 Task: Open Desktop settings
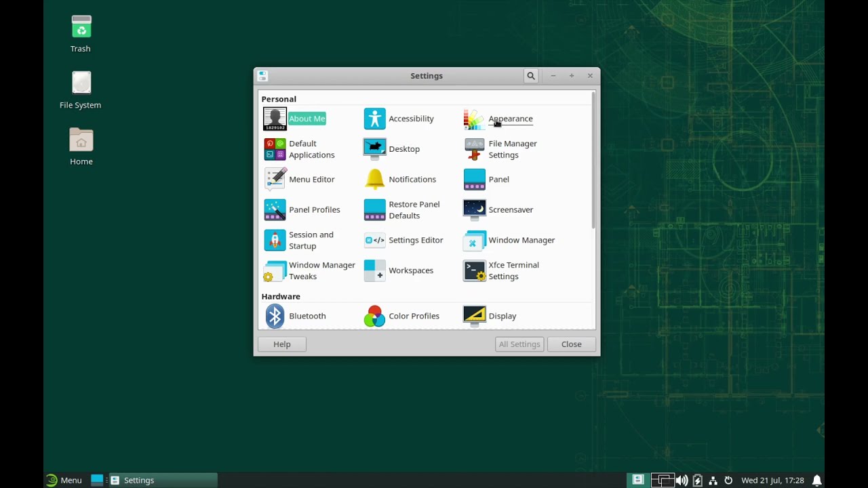392,149
